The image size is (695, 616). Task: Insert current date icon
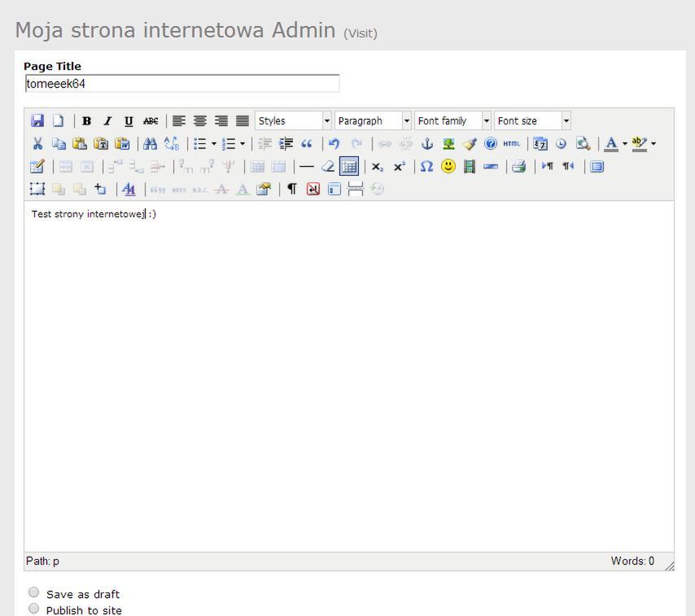(540, 143)
